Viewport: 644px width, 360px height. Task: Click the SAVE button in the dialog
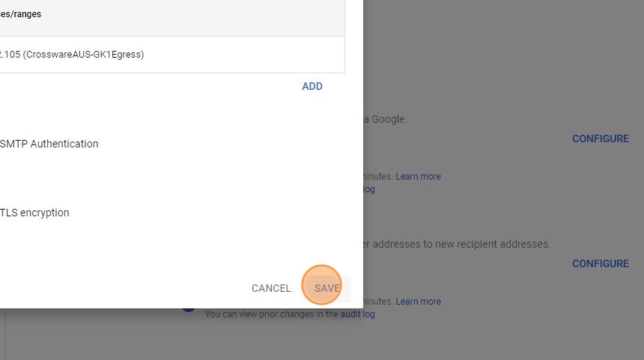click(327, 288)
